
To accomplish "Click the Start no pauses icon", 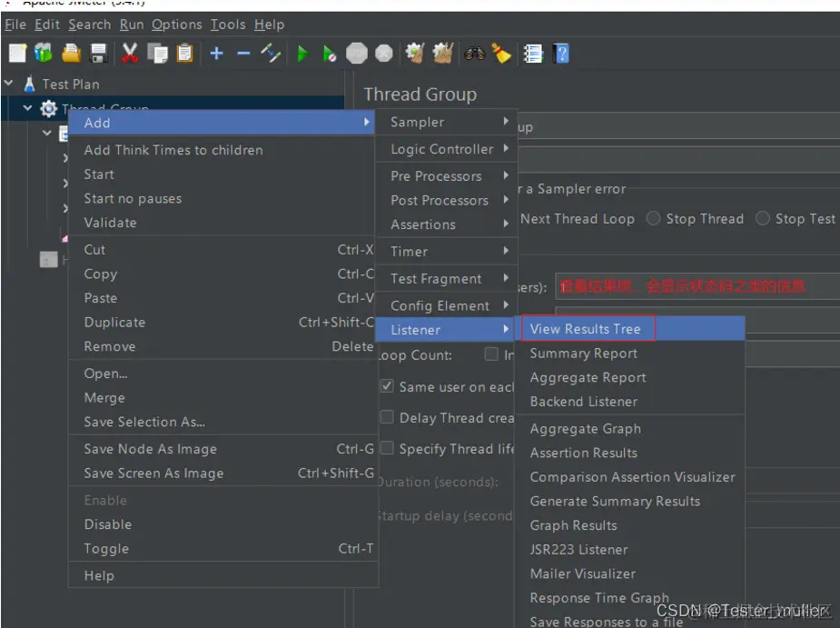I will coord(330,54).
